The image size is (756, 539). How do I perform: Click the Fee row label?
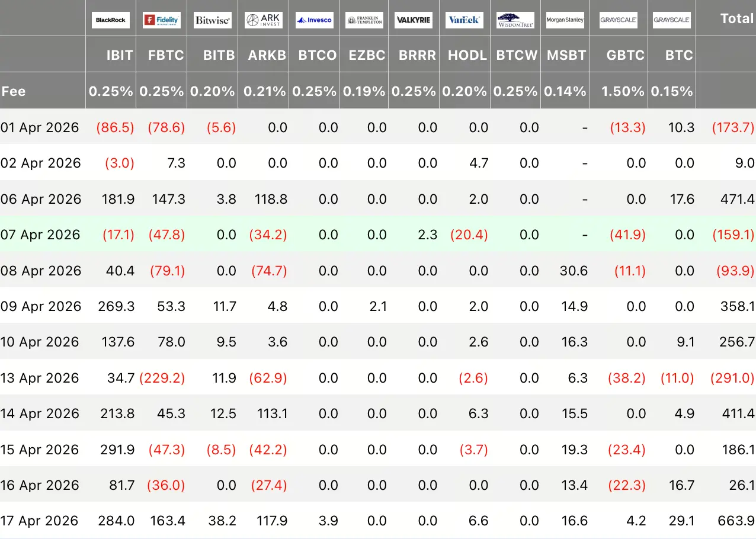click(14, 91)
